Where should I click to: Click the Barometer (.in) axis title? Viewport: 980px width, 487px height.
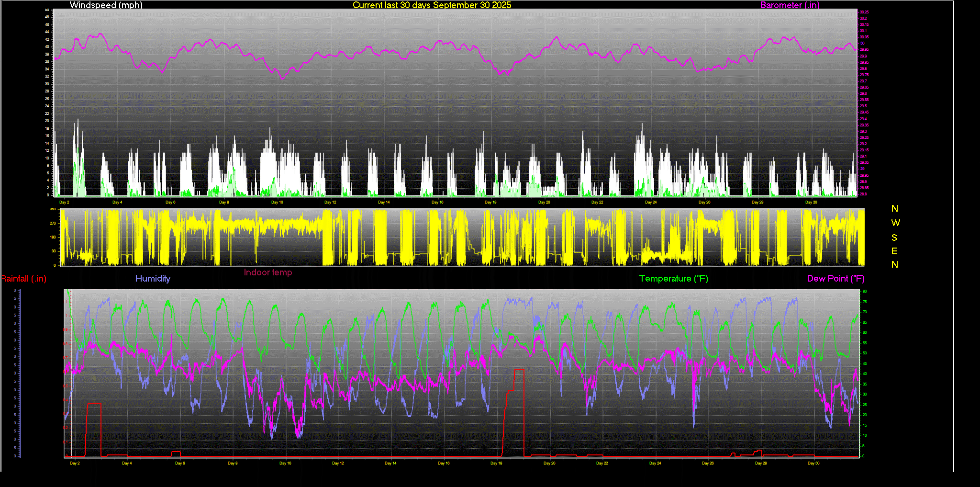790,5
